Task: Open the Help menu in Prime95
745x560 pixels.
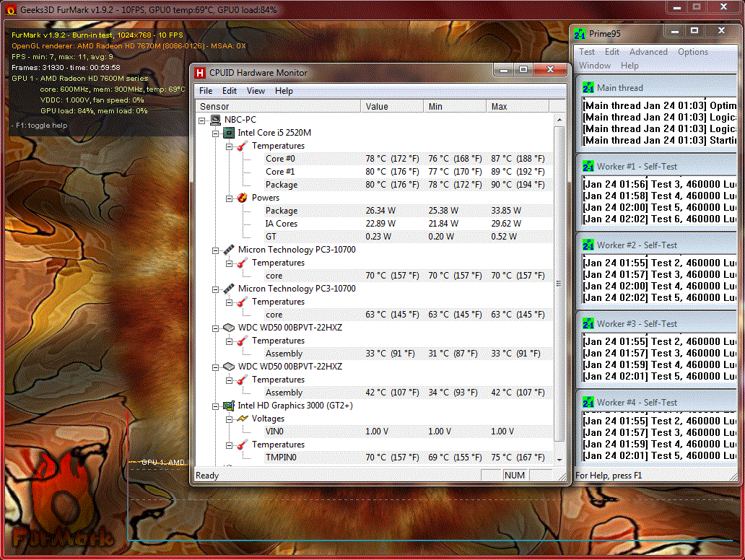Action: coord(629,66)
